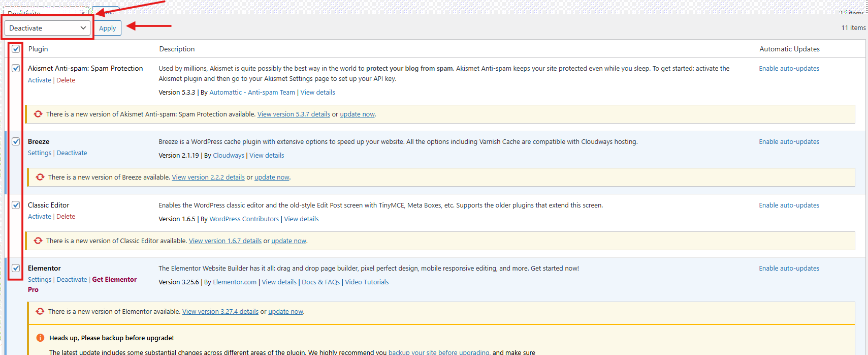The height and width of the screenshot is (355, 868).
Task: Uncheck the Elementor plugin checkbox
Action: (16, 268)
